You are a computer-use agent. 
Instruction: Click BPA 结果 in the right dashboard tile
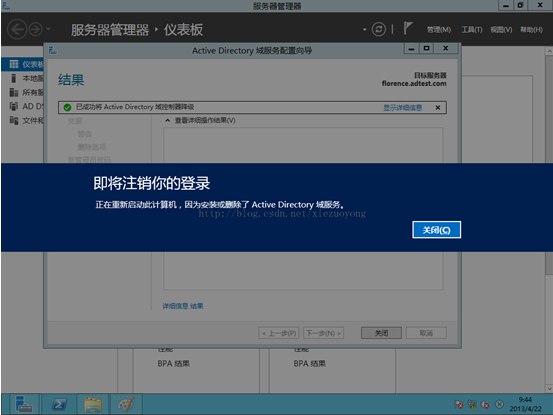pyautogui.click(x=310, y=364)
